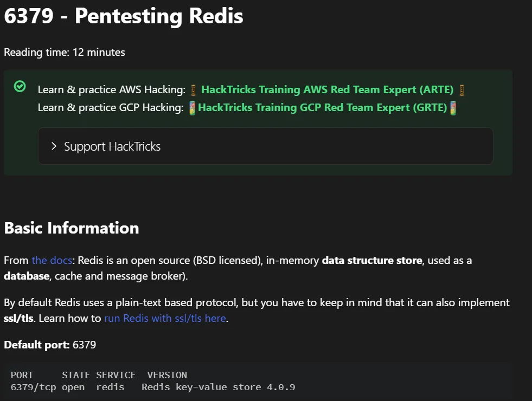Open HackTricks Training GCP Red Team Expert link

322,108
